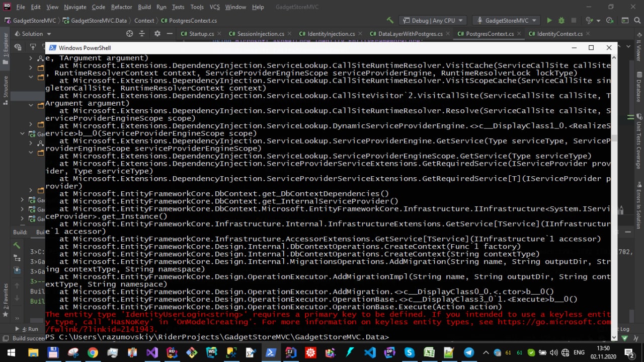
Task: Open the Tests menu
Action: pyautogui.click(x=178, y=7)
